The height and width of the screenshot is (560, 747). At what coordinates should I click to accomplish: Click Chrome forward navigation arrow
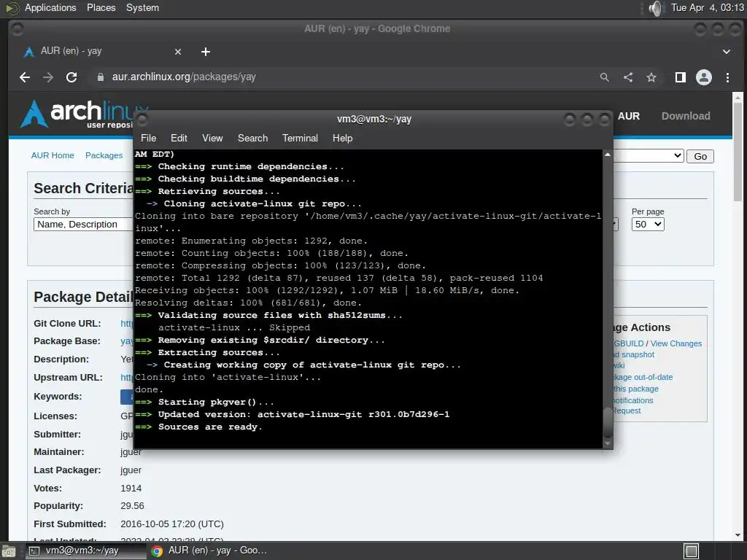[x=48, y=77]
